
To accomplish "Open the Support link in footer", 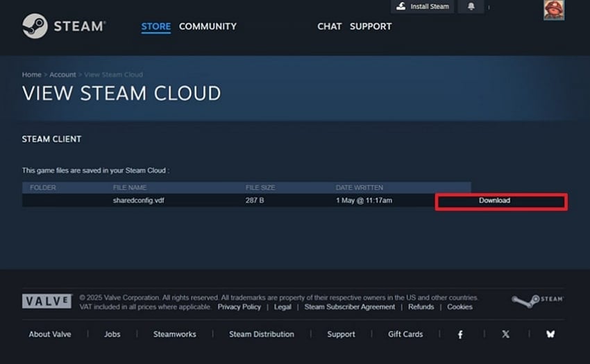I will click(341, 334).
